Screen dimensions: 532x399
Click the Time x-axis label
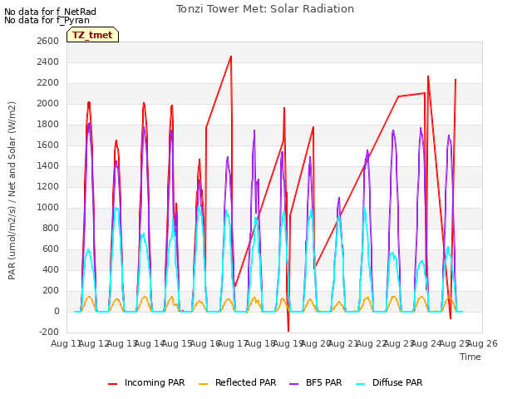click(x=470, y=357)
